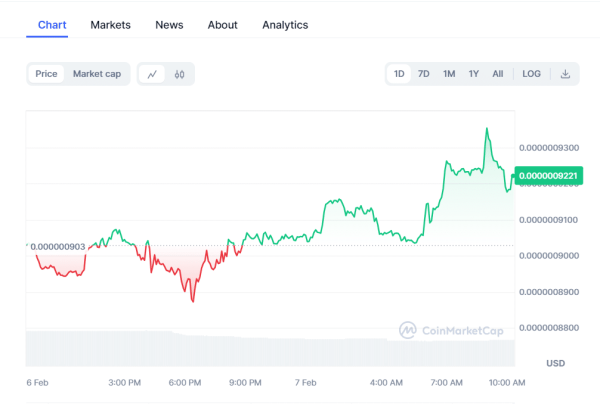Screen dimensions: 600x404
Task: Click the 9:00 PM time label
Action: coord(245,383)
